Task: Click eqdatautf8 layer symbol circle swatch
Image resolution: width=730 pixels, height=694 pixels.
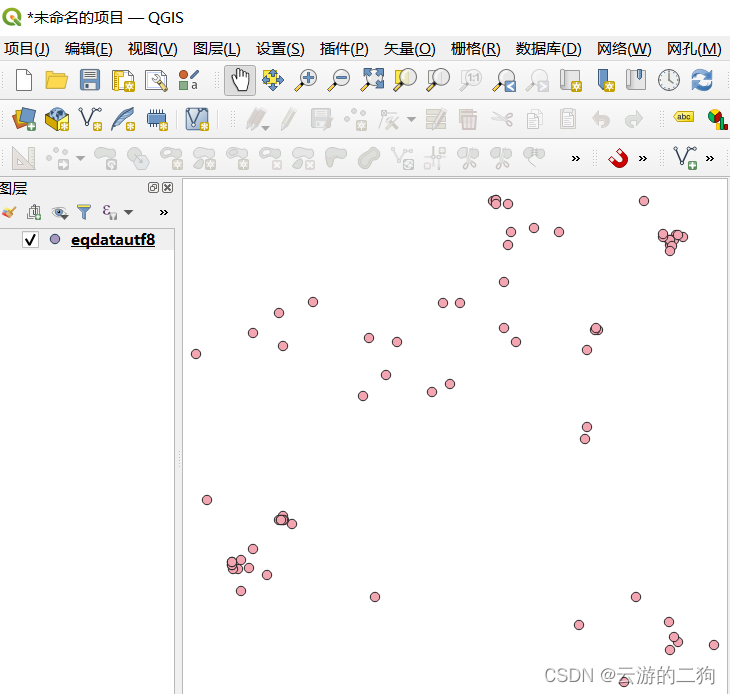Action: [55, 239]
